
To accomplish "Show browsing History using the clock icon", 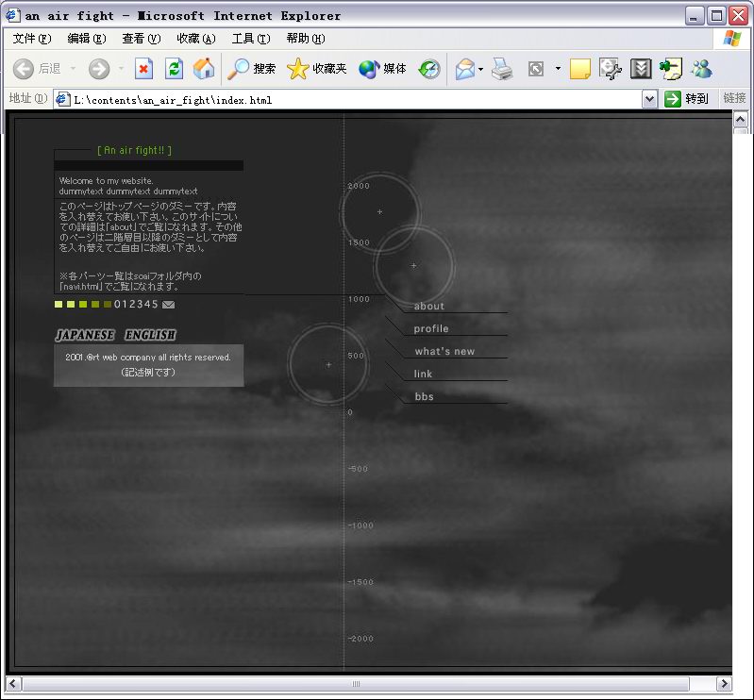I will 429,69.
